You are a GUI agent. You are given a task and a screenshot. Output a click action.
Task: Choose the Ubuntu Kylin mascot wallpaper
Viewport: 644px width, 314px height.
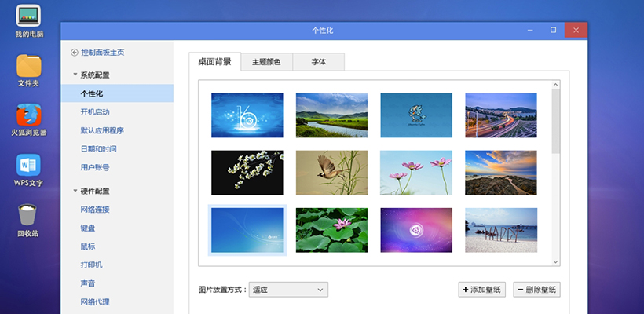pos(416,115)
